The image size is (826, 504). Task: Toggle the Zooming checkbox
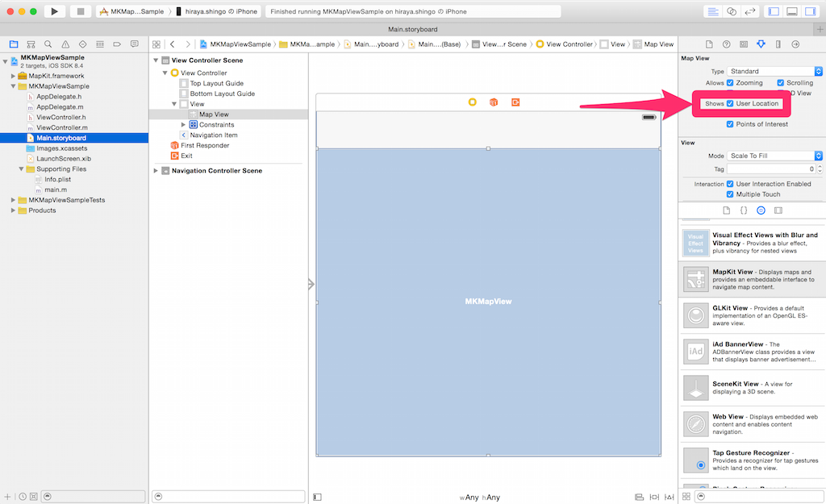[730, 83]
